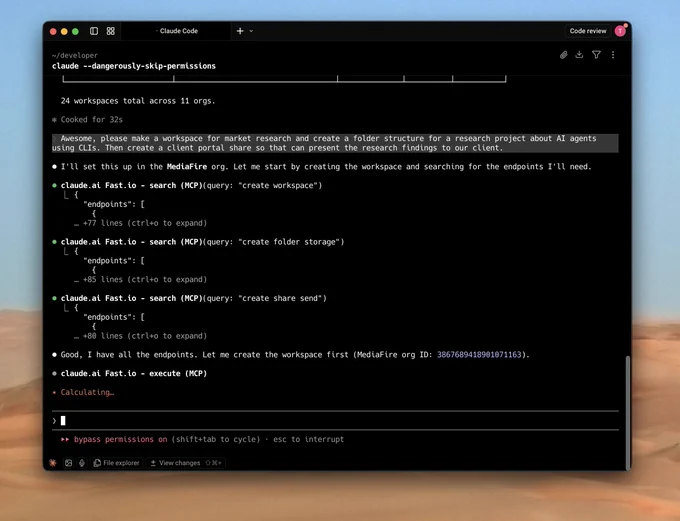Close the window with red button
Viewport: 680px width, 521px height.
coord(53,31)
